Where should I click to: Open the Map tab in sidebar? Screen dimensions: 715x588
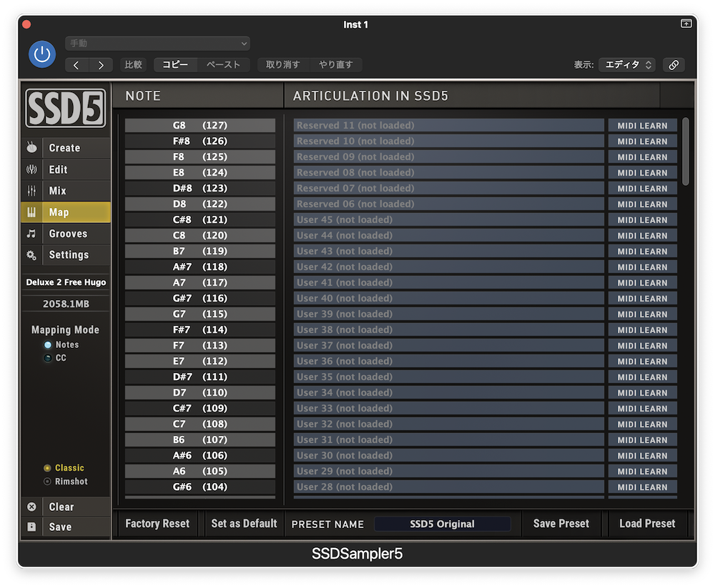66,212
